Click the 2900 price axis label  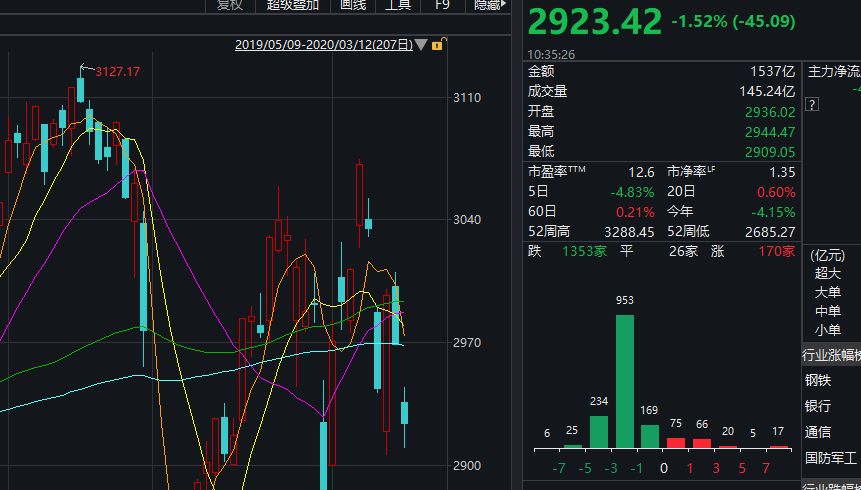point(467,466)
